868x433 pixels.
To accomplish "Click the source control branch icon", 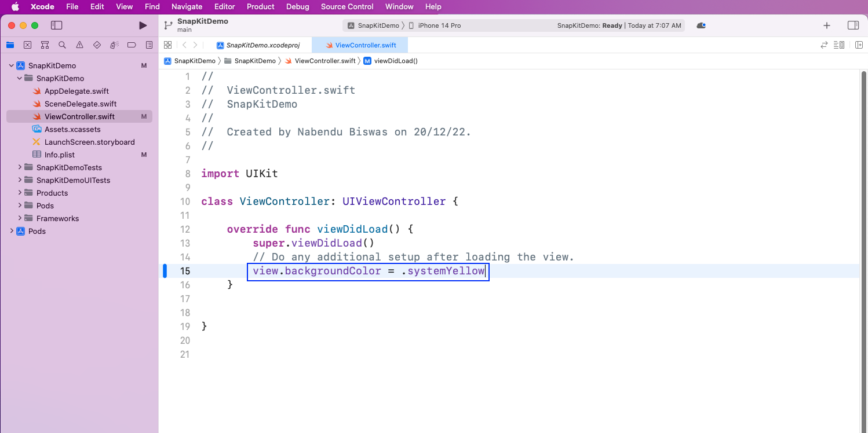I will pos(168,25).
